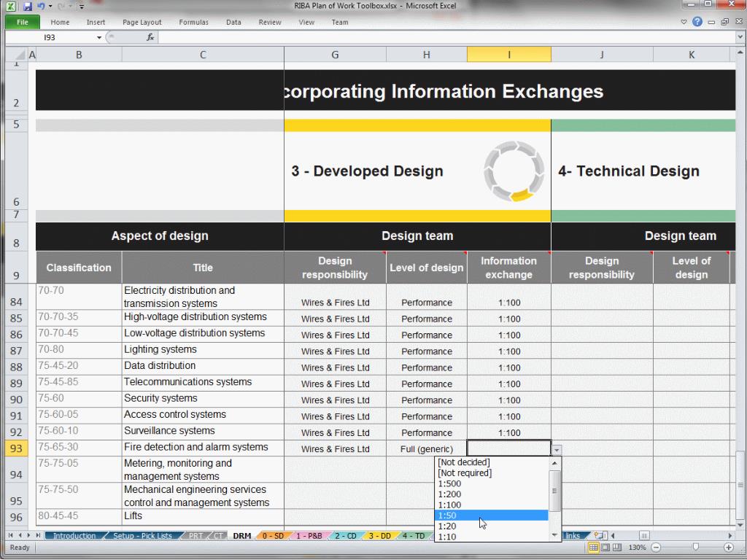Switch to the 3 - DD sheet tab
The width and height of the screenshot is (747, 560).
click(379, 536)
